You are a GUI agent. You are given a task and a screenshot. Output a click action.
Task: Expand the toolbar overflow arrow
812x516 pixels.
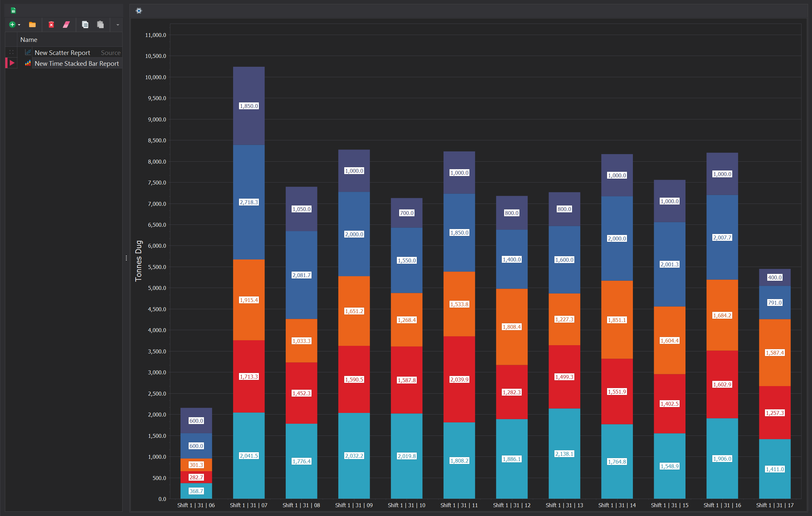[118, 25]
